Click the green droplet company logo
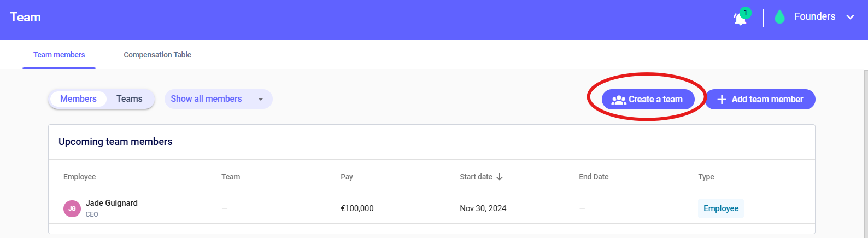The image size is (868, 238). [x=780, y=18]
